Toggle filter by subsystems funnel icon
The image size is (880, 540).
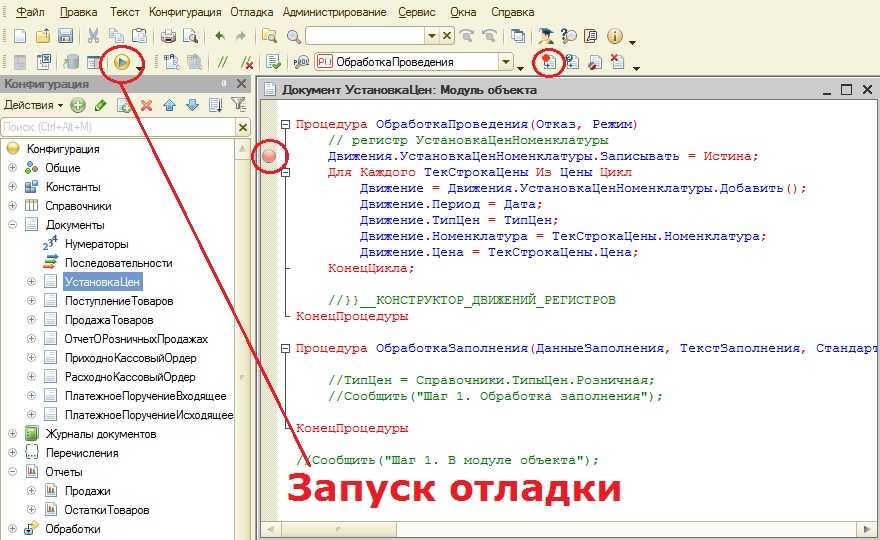coord(239,105)
